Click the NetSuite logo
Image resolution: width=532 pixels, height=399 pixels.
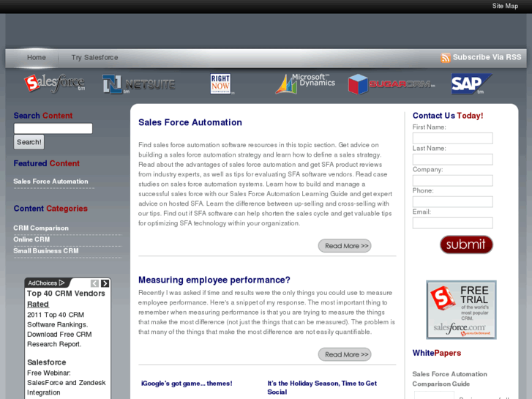[x=139, y=84]
